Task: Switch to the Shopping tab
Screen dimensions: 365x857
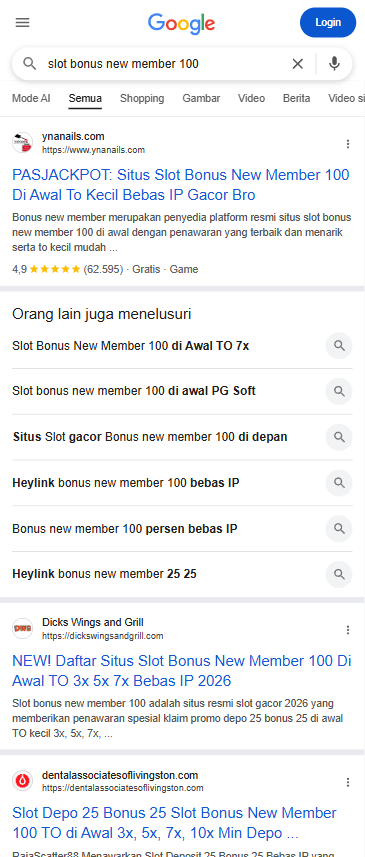Action: (x=142, y=98)
